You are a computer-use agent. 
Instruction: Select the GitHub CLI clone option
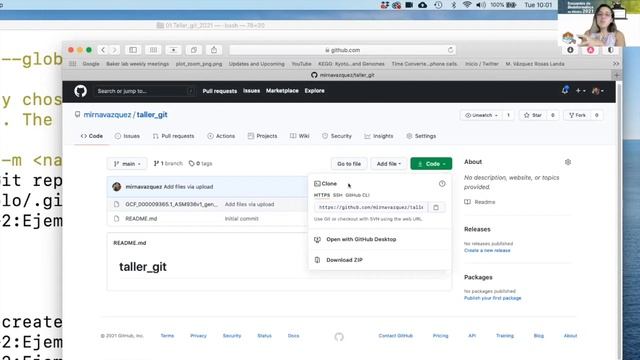click(x=357, y=195)
